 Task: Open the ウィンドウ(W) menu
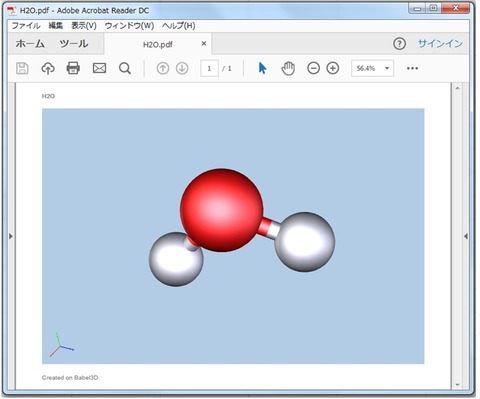129,26
